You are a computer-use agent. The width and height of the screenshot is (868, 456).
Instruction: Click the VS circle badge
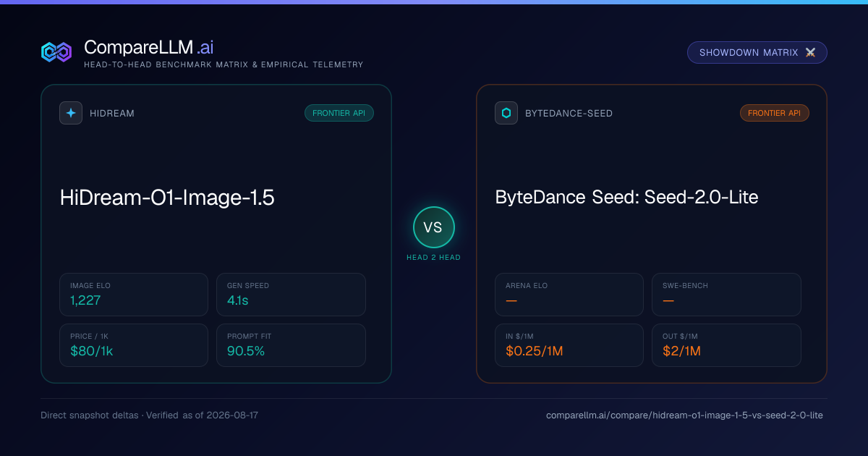(433, 227)
